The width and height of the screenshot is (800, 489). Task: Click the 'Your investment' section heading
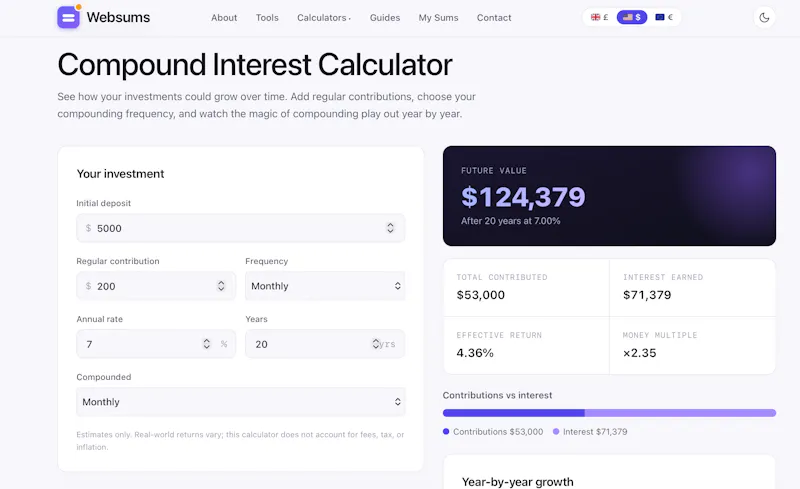120,174
